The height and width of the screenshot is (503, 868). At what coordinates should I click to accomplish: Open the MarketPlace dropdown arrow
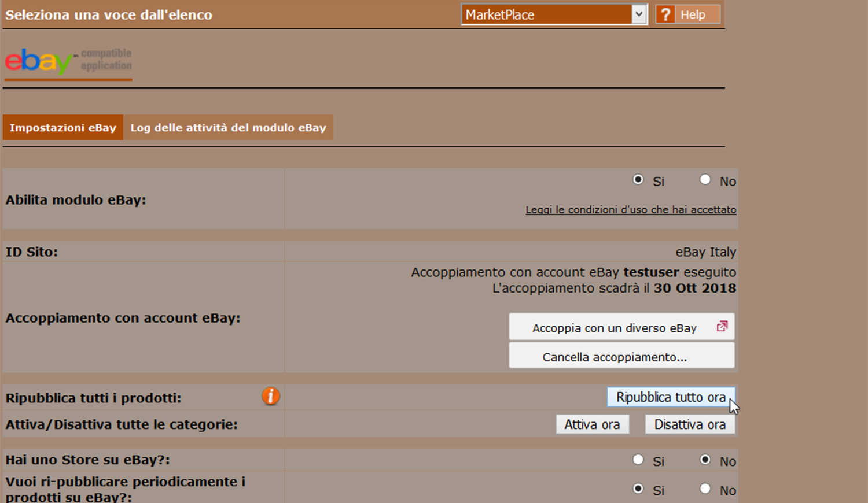638,14
